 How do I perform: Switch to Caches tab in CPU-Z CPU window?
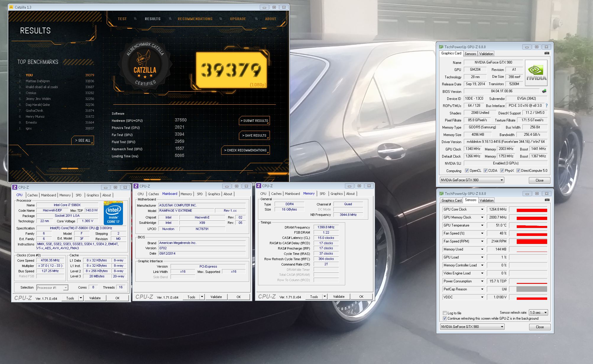33,195
